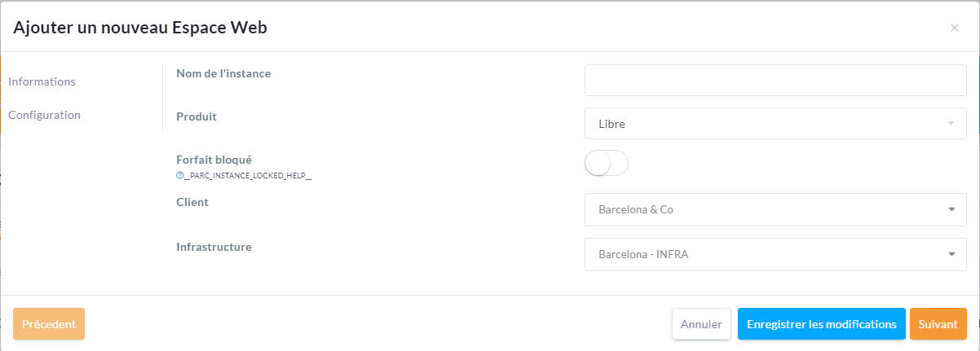Focus the Nom de l'instance text field

pyautogui.click(x=775, y=81)
